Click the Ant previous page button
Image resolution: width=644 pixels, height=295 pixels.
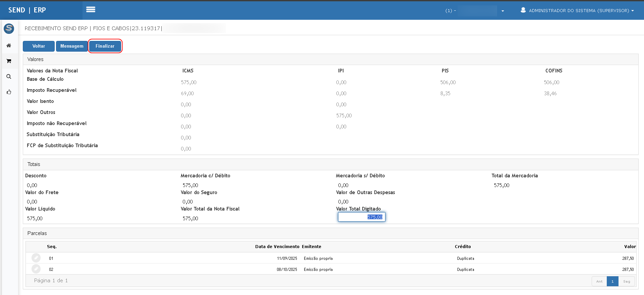pos(599,281)
